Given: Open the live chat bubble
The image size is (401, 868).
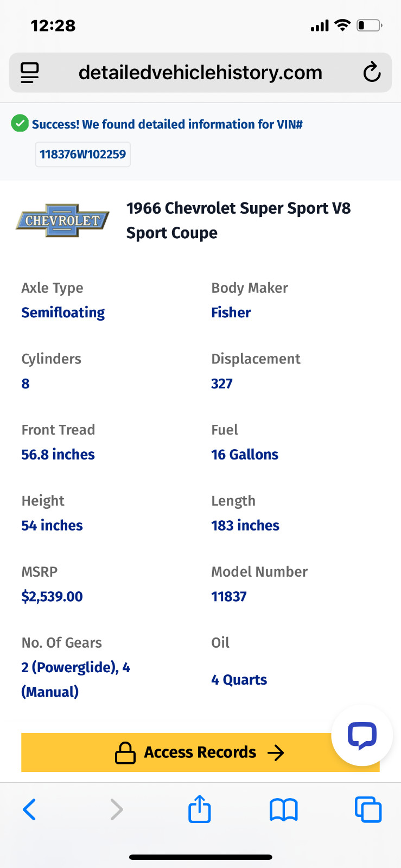Looking at the screenshot, I should (362, 736).
